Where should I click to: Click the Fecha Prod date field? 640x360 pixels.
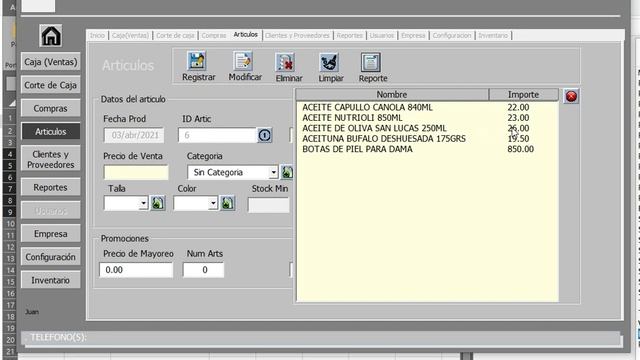(134, 135)
